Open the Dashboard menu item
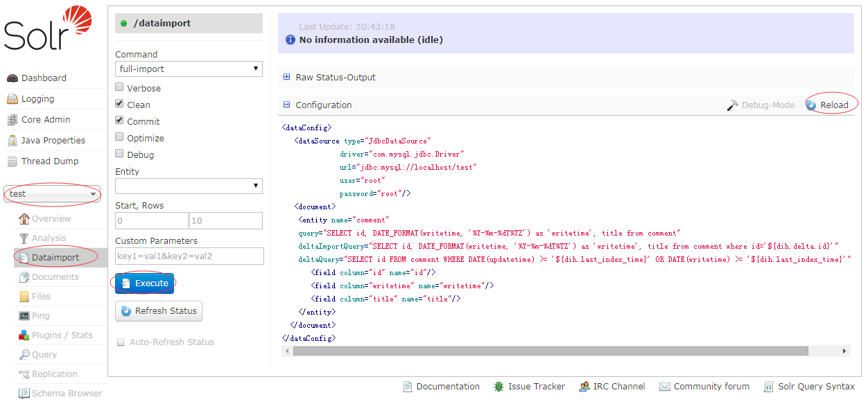The width and height of the screenshot is (868, 404). click(44, 78)
